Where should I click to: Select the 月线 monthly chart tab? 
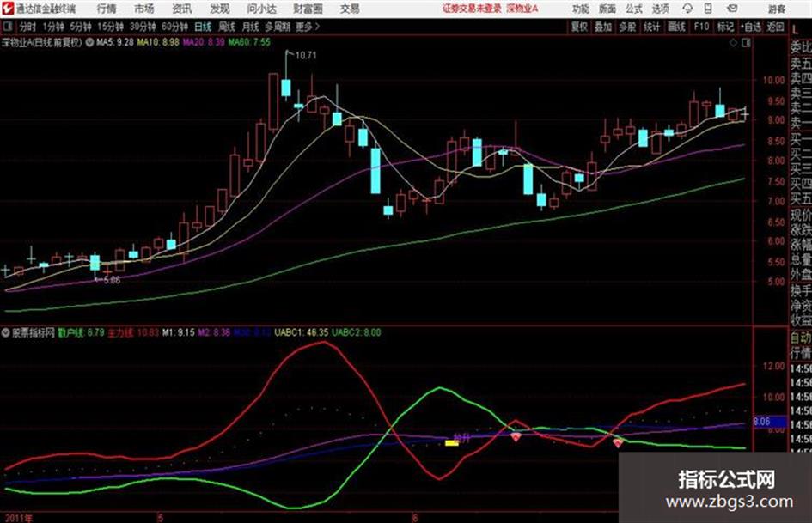(251, 27)
